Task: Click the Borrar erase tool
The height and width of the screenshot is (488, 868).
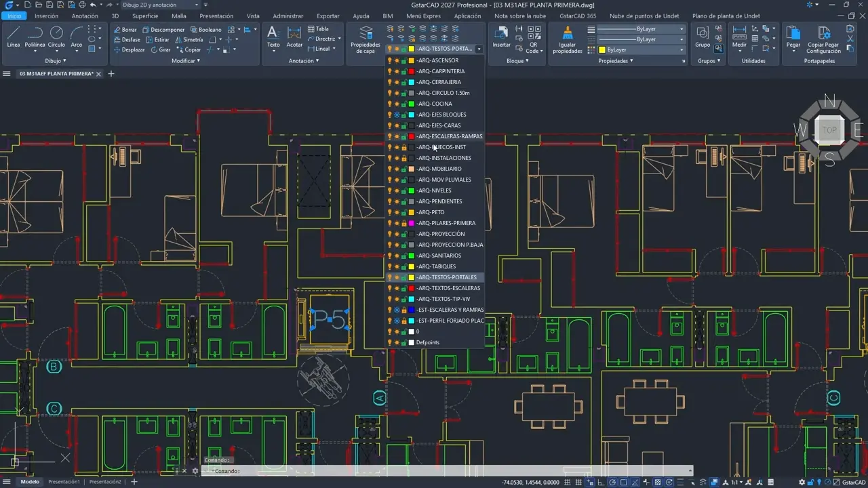Action: point(125,30)
